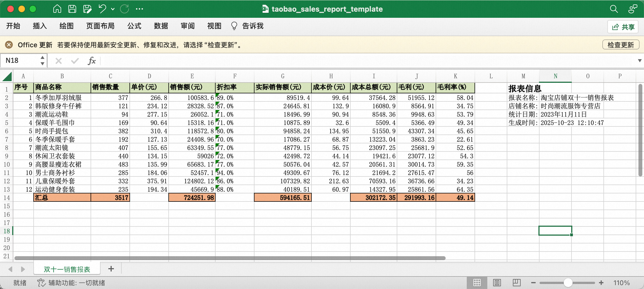Image resolution: width=644 pixels, height=289 pixels.
Task: Open the 公式 ribbon tab
Action: 134,26
